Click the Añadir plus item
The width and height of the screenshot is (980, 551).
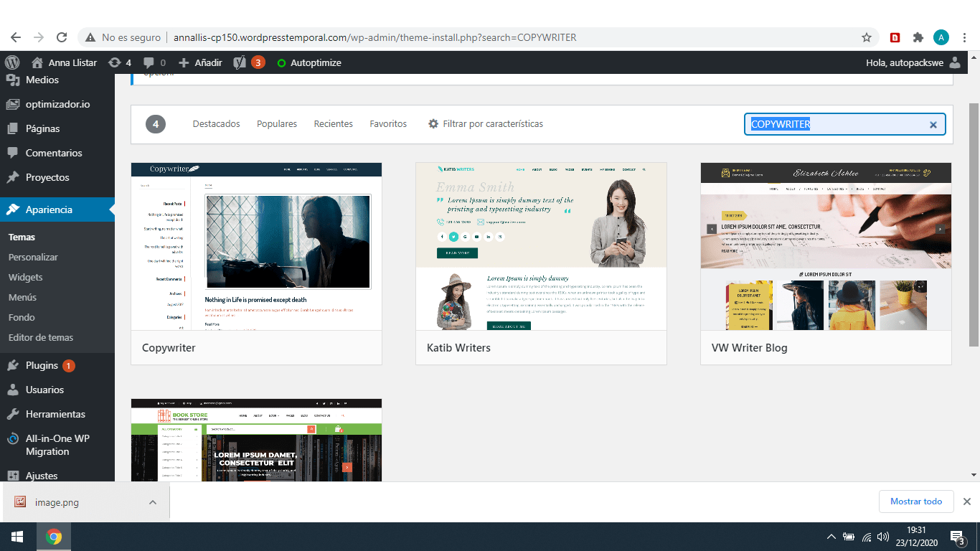[200, 62]
